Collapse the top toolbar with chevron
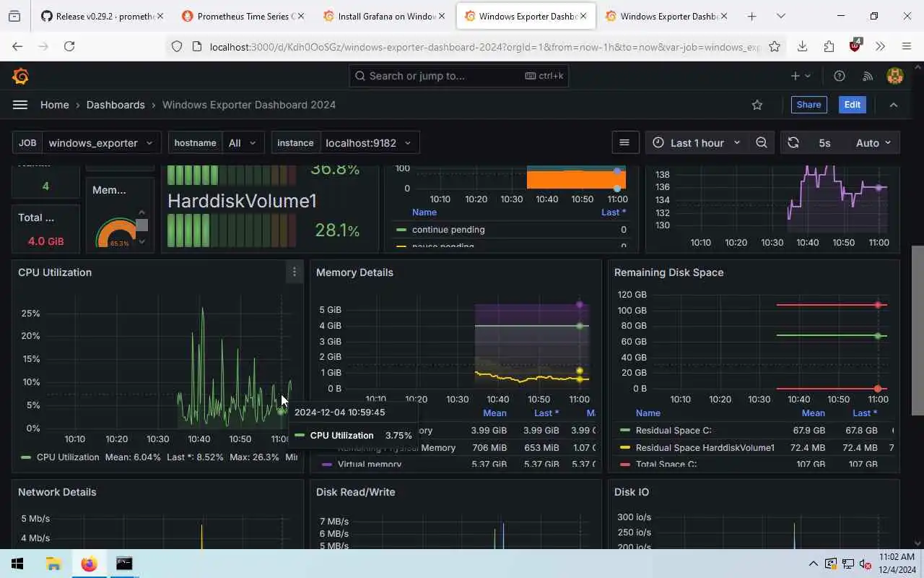 coord(894,105)
